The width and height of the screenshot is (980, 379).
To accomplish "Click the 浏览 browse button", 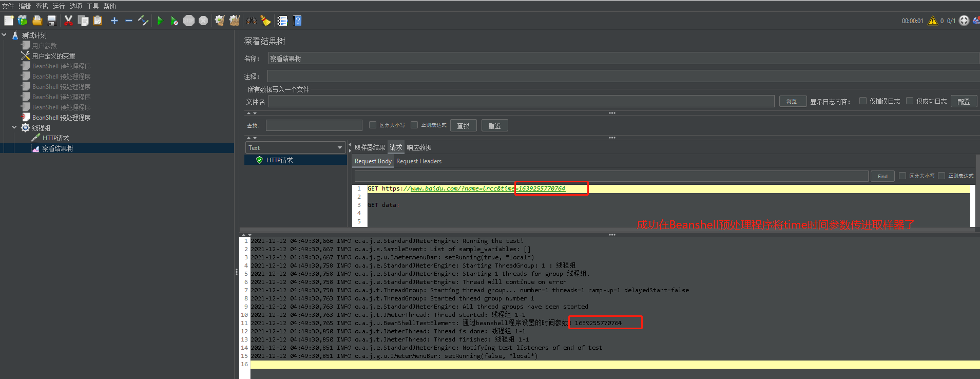I will click(793, 101).
